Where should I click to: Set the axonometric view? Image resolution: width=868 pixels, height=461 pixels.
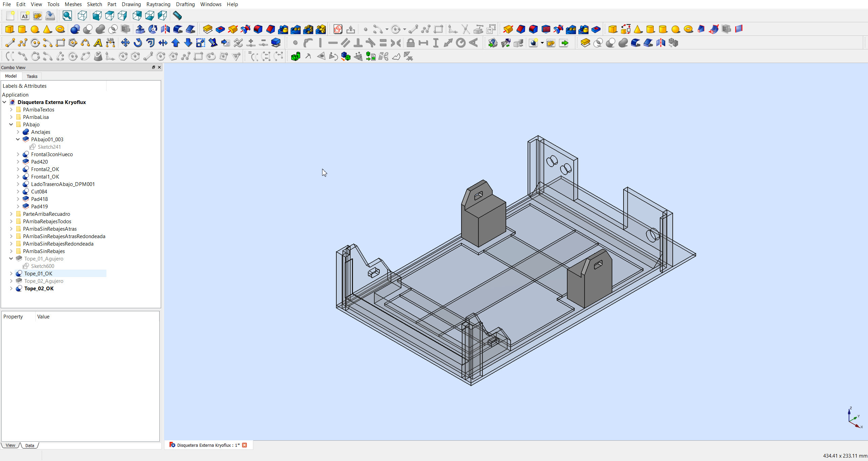pyautogui.click(x=82, y=16)
